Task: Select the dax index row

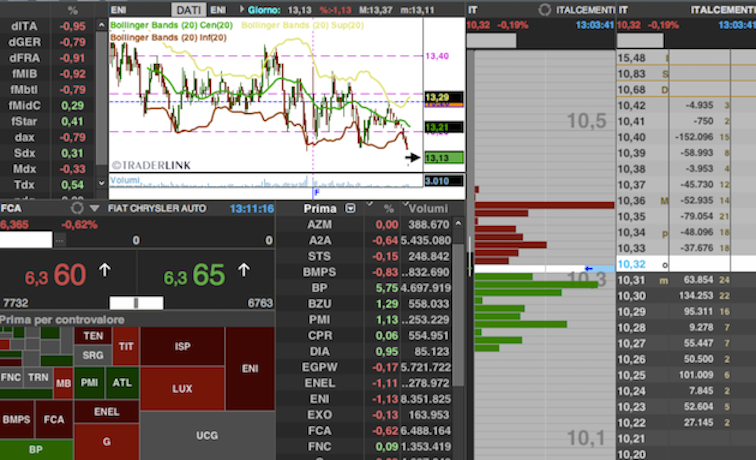Action: [x=47, y=137]
